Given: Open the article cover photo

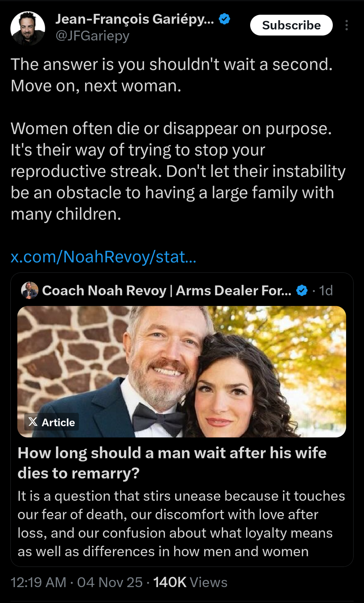Looking at the screenshot, I should (x=182, y=371).
